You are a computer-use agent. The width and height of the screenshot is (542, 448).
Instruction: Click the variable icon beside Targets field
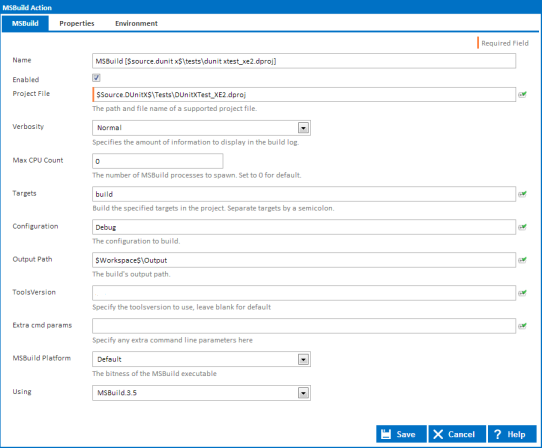[522, 194]
